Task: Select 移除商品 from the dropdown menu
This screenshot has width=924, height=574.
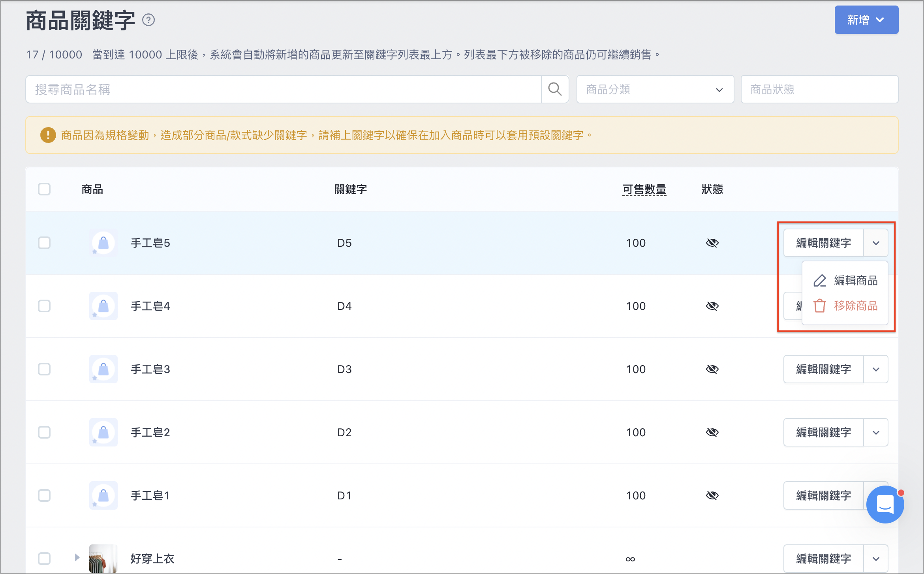Action: [845, 306]
